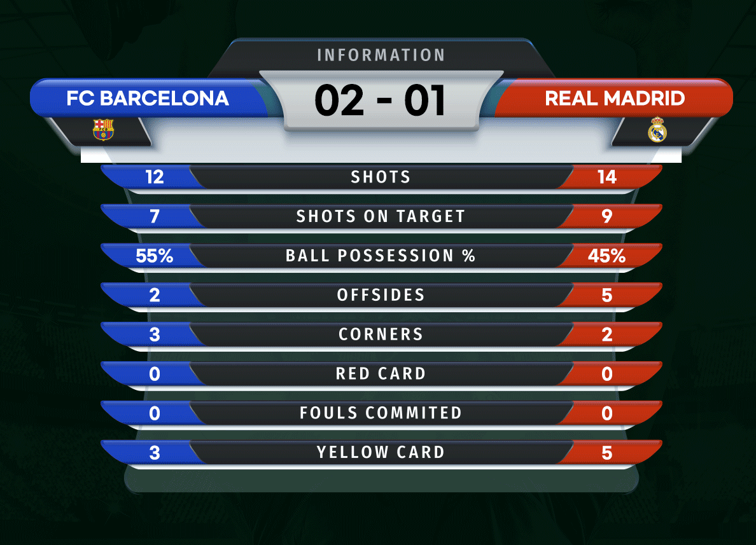Click Real Madrid's red 45% possession value
The width and height of the screenshot is (756, 545).
(x=606, y=256)
